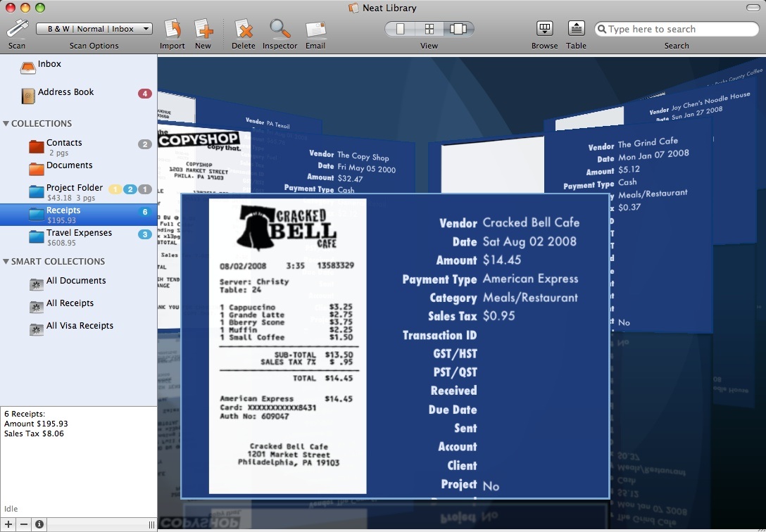The height and width of the screenshot is (532, 766).
Task: Click the Meals/Restaurant category value
Action: 531,298
